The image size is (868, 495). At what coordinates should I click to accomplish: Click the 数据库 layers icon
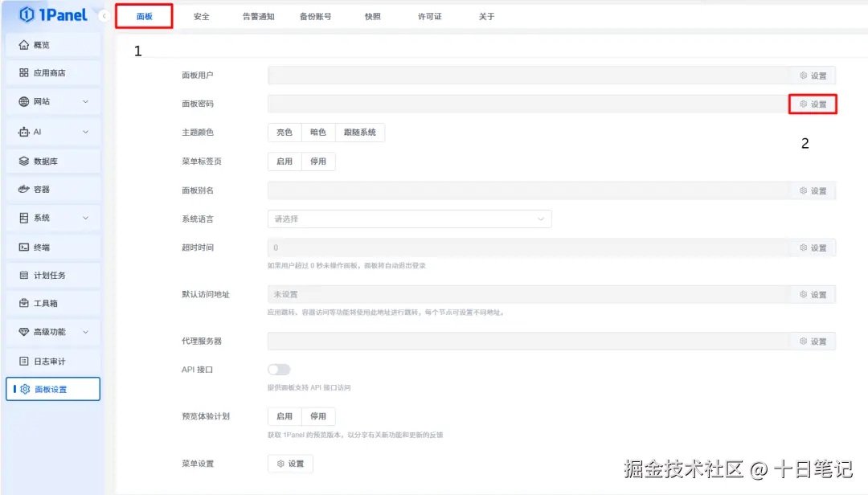[x=24, y=162]
